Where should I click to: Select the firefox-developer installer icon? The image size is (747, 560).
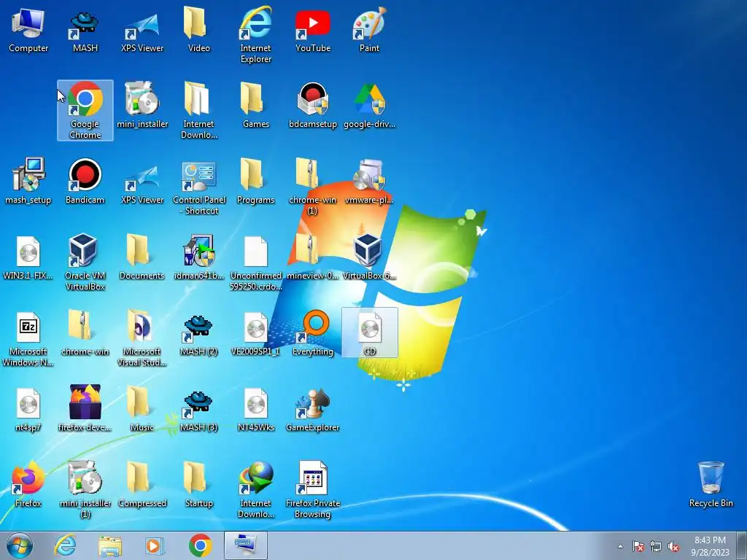(85, 408)
